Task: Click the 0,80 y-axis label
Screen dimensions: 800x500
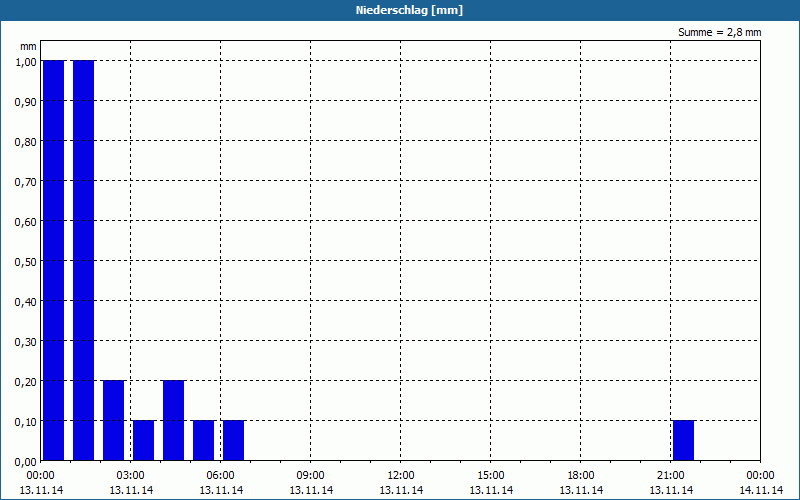Action: pos(26,141)
